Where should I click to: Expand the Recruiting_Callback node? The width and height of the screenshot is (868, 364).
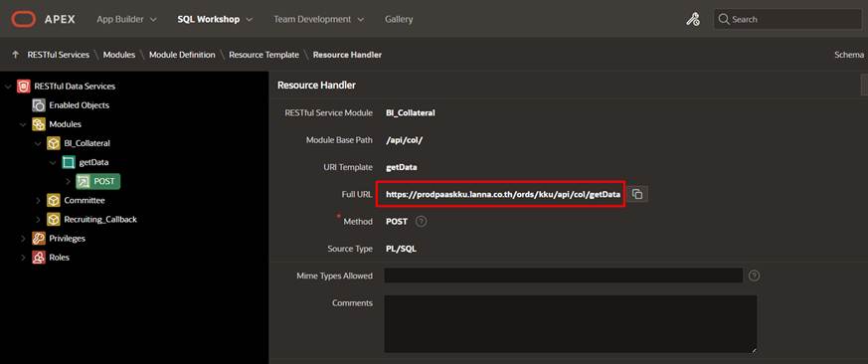point(38,220)
